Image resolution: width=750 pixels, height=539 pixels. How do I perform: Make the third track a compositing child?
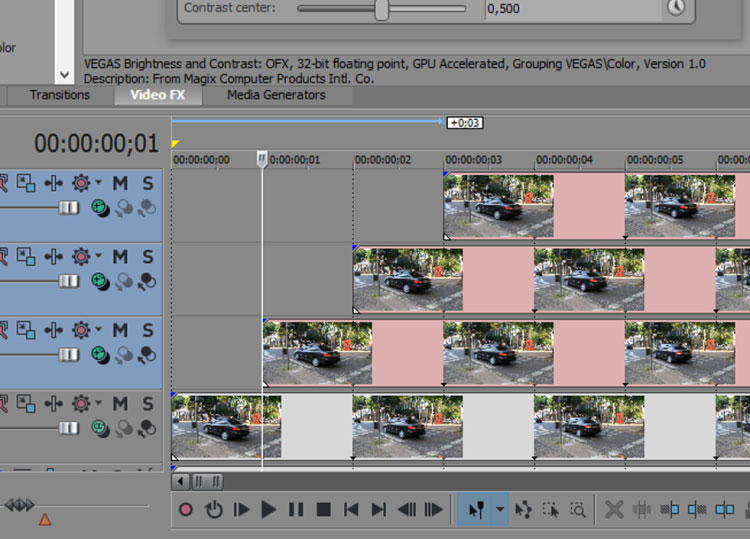(147, 355)
